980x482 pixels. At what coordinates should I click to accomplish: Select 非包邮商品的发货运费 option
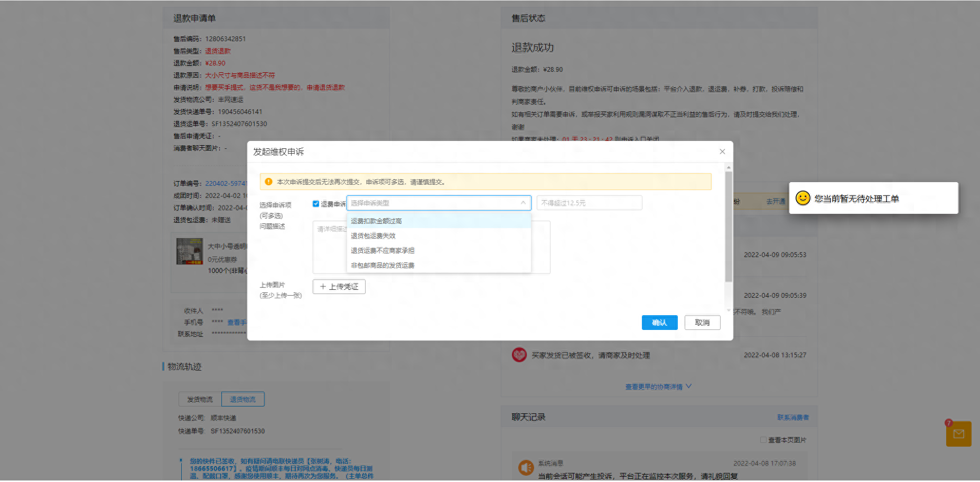(x=382, y=266)
